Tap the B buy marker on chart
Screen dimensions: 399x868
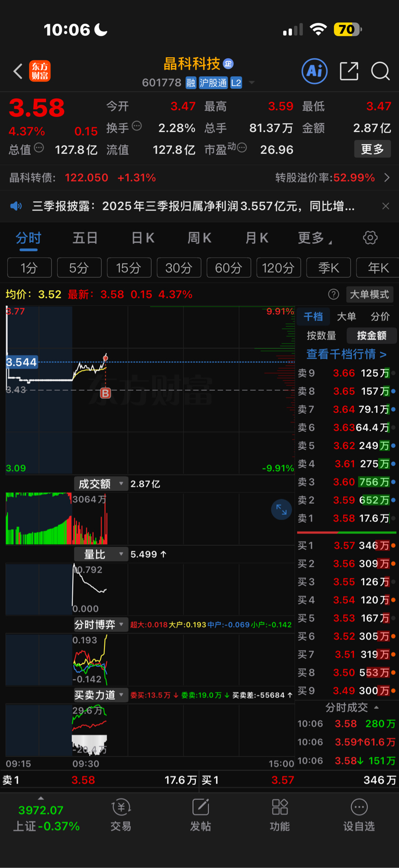[x=105, y=393]
